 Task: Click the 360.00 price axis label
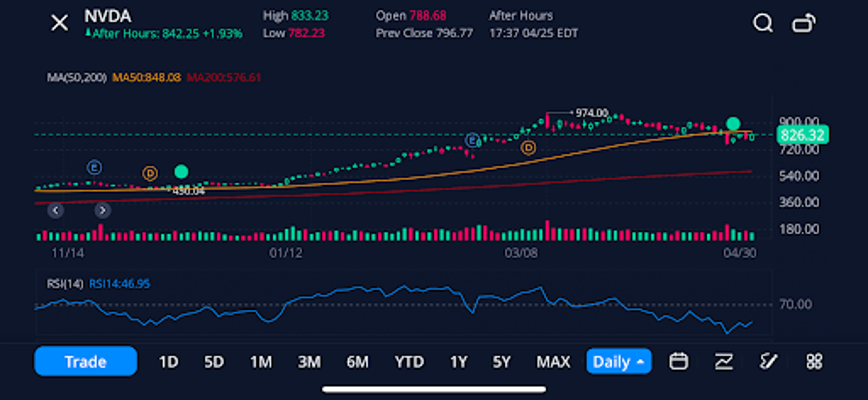(799, 202)
